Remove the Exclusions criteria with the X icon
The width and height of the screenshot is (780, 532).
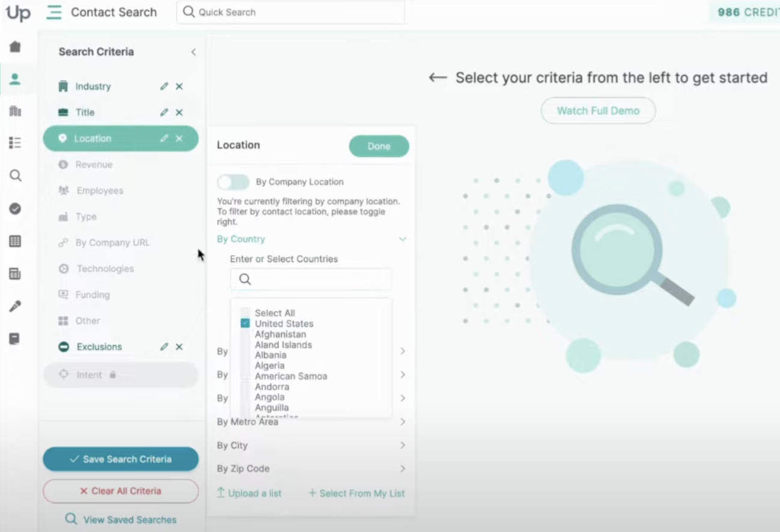click(179, 346)
